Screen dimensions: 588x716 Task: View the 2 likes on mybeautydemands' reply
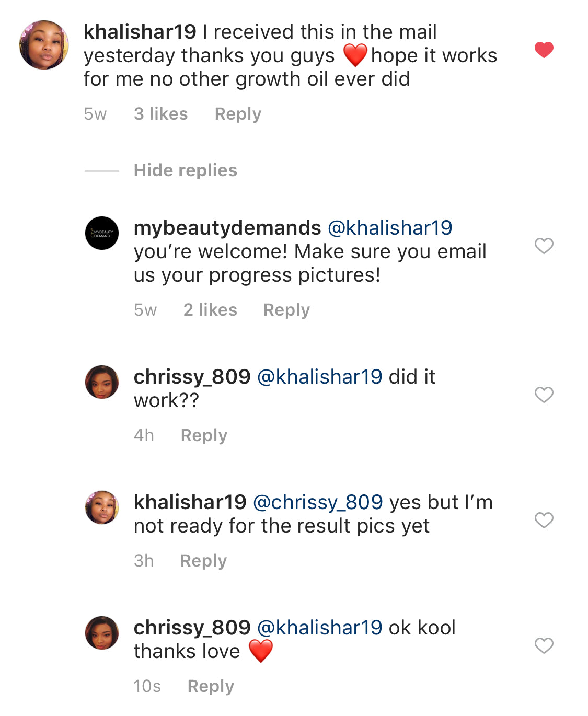pos(210,310)
